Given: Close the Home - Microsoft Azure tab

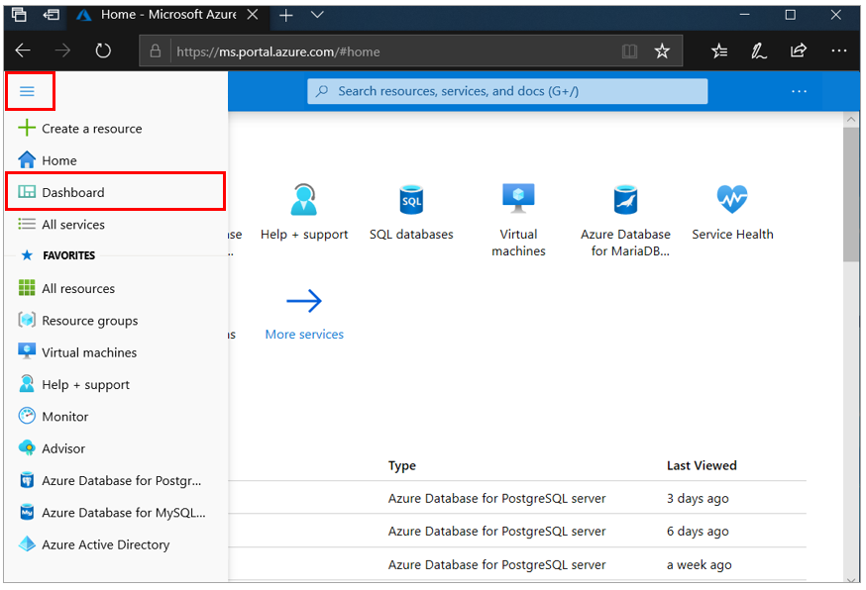Looking at the screenshot, I should (252, 15).
